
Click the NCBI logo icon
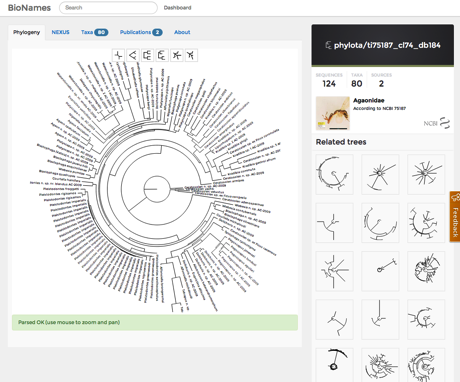[x=437, y=123]
